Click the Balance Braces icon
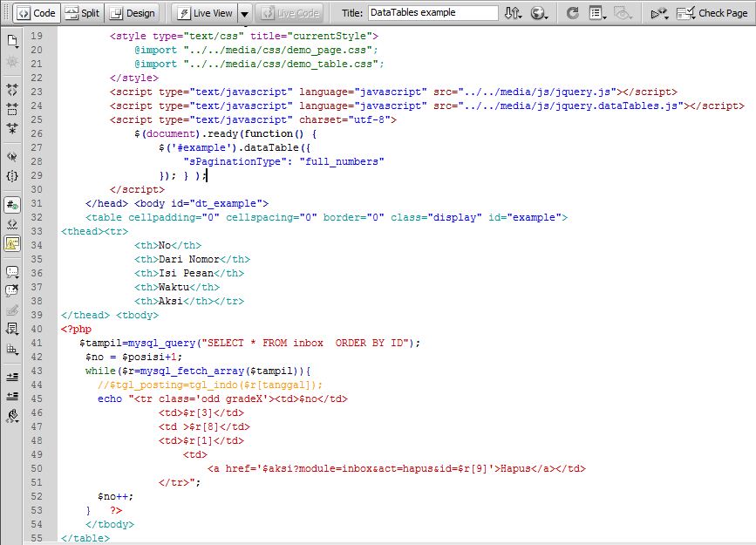The height and width of the screenshot is (545, 756). [x=12, y=176]
